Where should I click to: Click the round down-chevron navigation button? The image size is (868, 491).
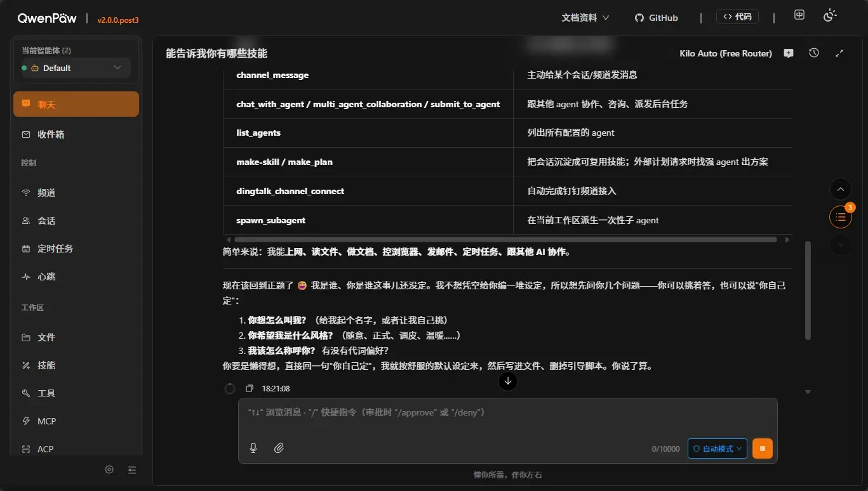pos(841,245)
